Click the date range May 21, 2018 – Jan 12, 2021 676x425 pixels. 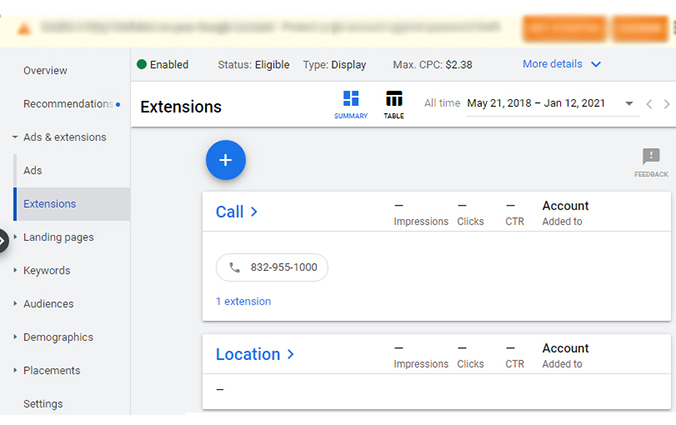pyautogui.click(x=536, y=103)
